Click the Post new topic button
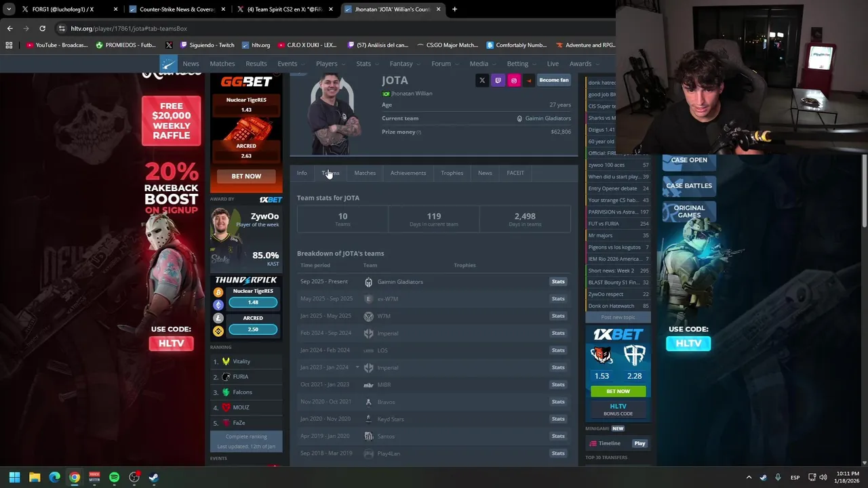The height and width of the screenshot is (488, 868). click(618, 317)
